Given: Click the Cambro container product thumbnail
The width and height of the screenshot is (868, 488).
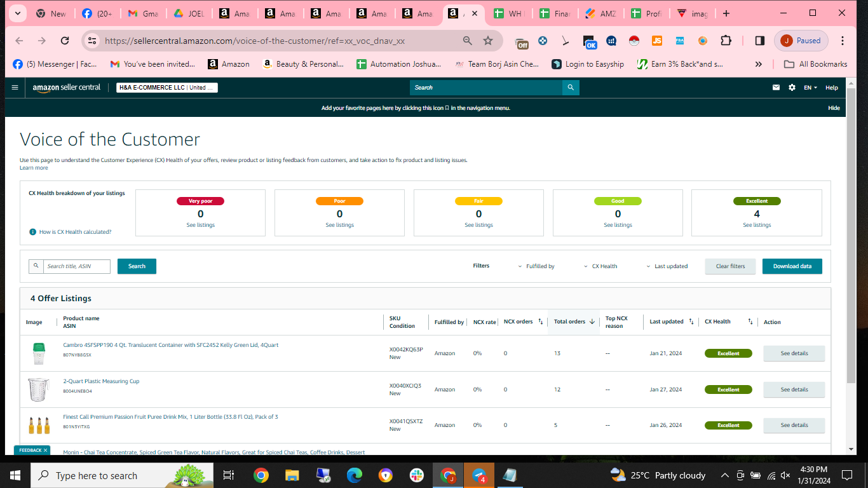Looking at the screenshot, I should tap(39, 353).
